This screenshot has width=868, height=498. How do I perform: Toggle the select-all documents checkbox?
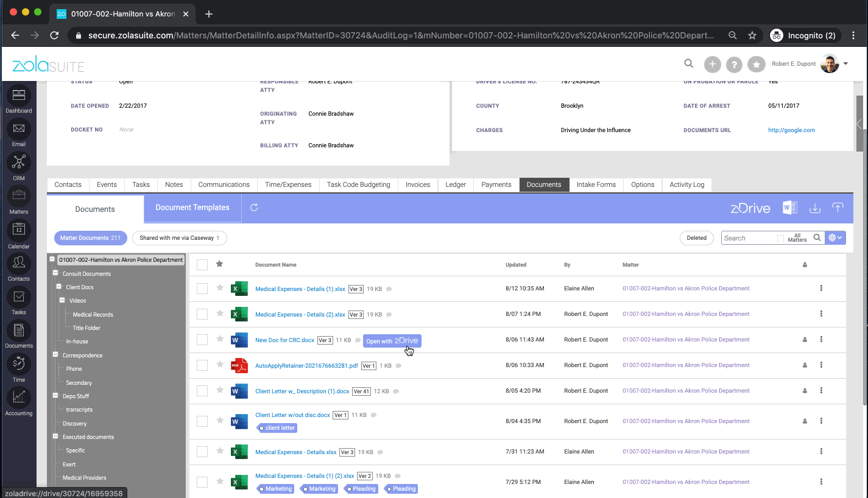(202, 265)
